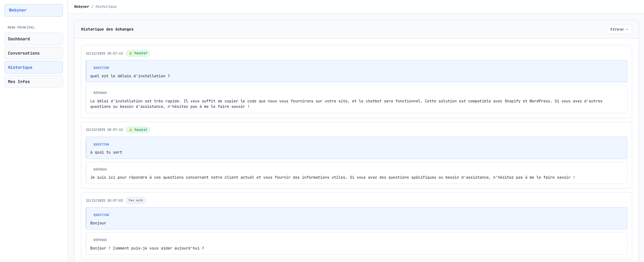Image resolution: width=644 pixels, height=262 pixels.
Task: Click the "Historique des échanges" heading
Action: 107,29
